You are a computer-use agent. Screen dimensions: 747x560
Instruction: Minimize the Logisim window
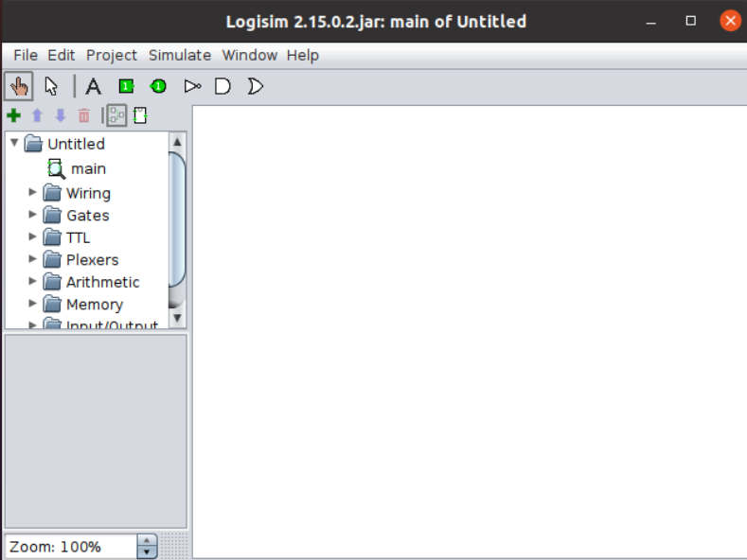[650, 22]
